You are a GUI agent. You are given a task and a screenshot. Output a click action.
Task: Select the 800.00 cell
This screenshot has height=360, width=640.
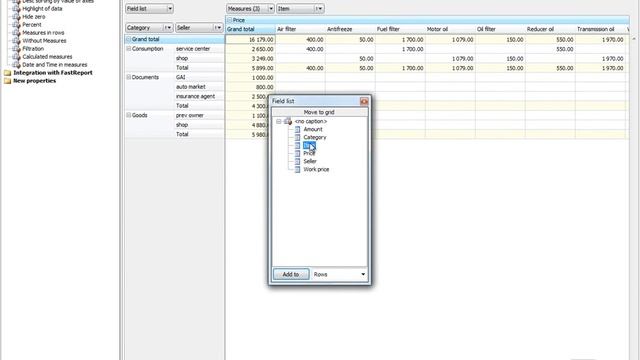250,87
